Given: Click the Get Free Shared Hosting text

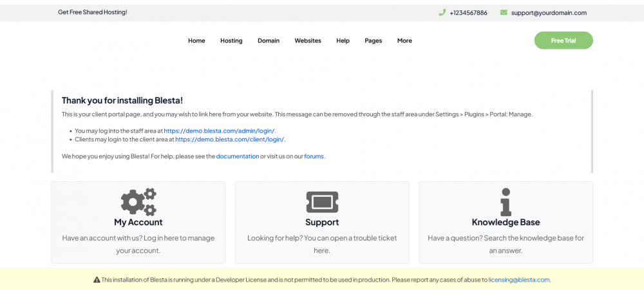Looking at the screenshot, I should [x=93, y=12].
